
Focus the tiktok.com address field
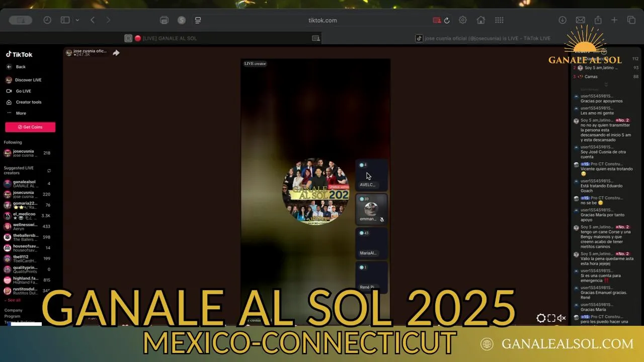[323, 20]
